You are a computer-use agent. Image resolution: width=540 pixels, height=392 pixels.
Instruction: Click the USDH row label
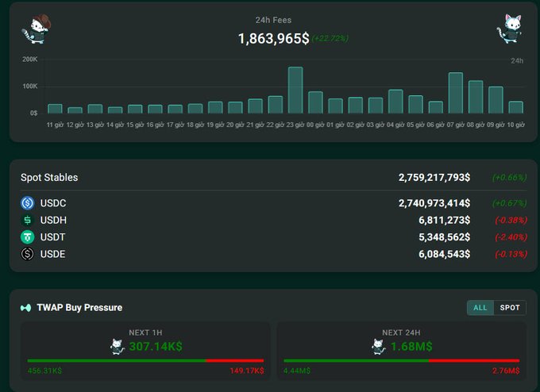53,220
